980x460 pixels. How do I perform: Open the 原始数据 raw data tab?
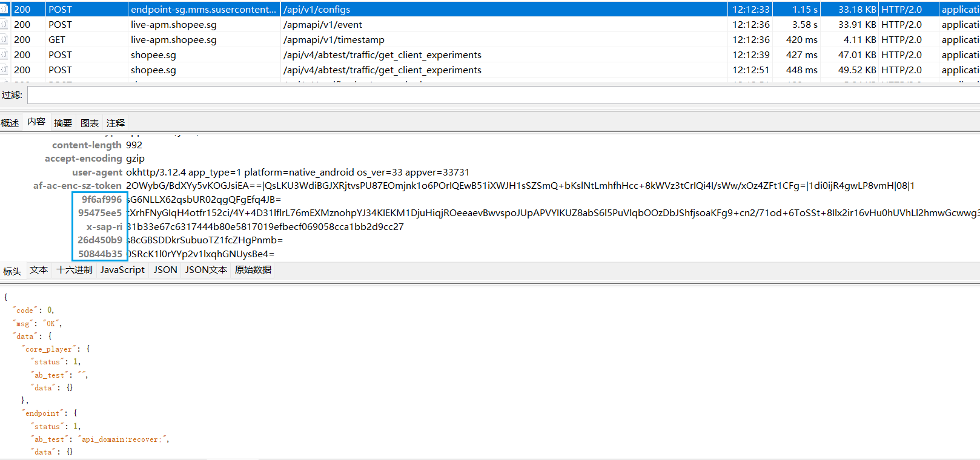tap(253, 270)
